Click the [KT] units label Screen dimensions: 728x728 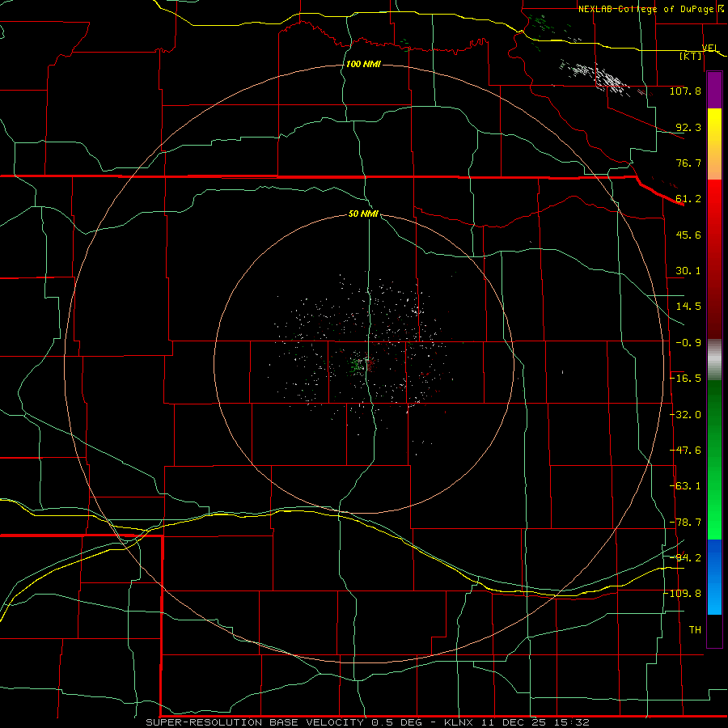[x=690, y=56]
